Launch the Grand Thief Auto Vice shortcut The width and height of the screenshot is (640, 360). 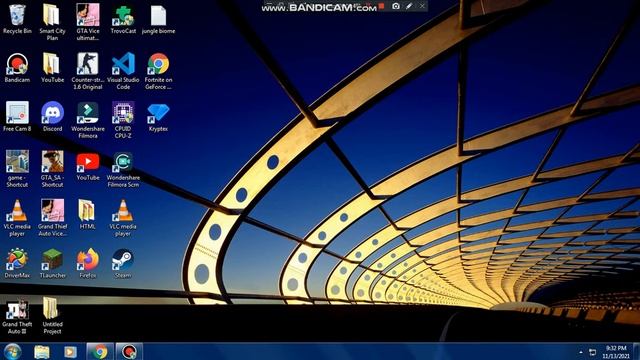(x=52, y=218)
